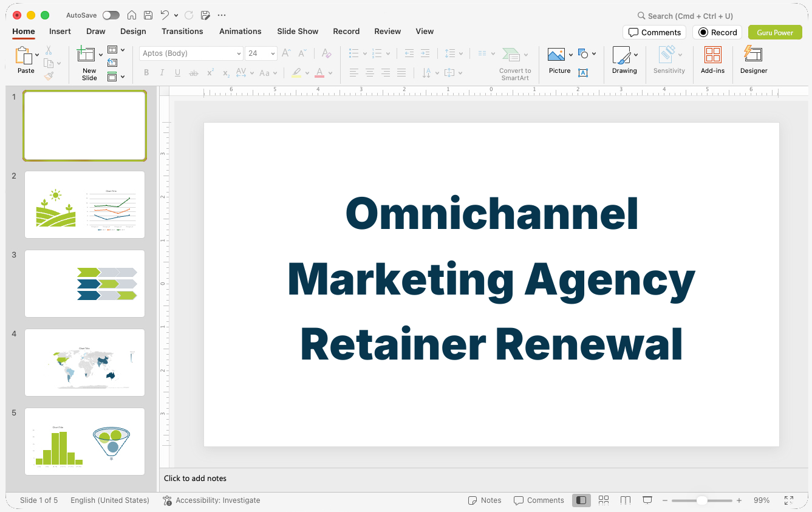This screenshot has height=512, width=812.
Task: Open the Section dropdown
Action: pyautogui.click(x=116, y=77)
